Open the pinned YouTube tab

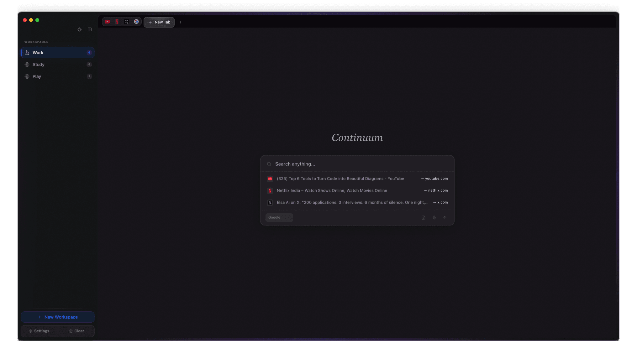(107, 22)
